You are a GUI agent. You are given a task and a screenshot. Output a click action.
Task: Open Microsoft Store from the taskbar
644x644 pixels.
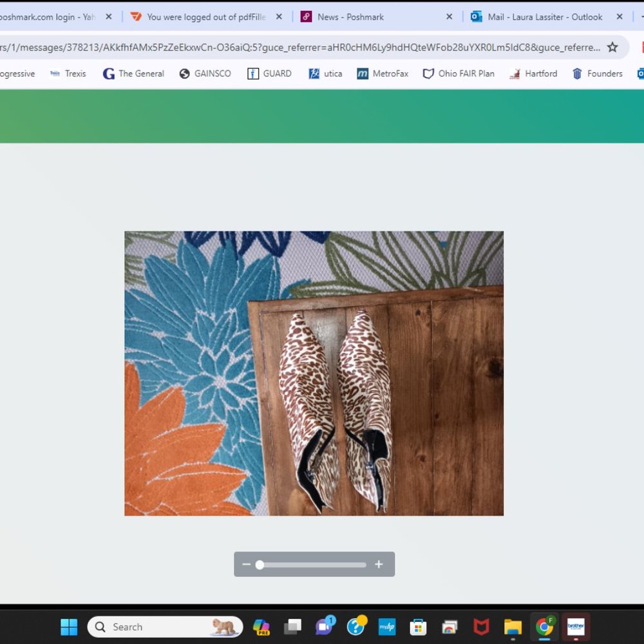(x=418, y=627)
